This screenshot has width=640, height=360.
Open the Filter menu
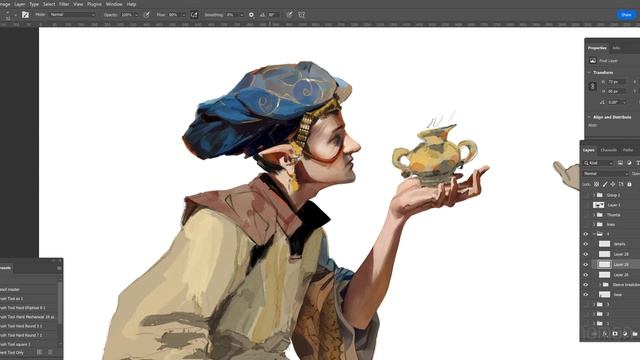tap(64, 4)
